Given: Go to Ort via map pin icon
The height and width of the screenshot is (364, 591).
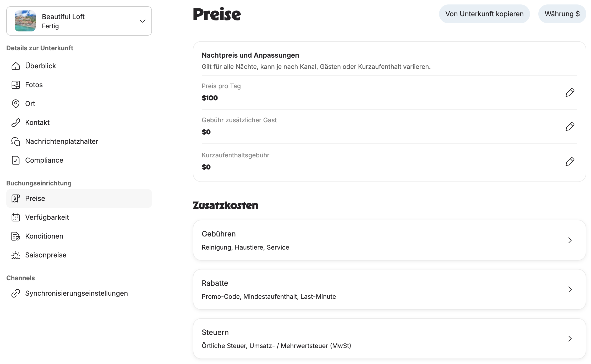Looking at the screenshot, I should pyautogui.click(x=16, y=104).
